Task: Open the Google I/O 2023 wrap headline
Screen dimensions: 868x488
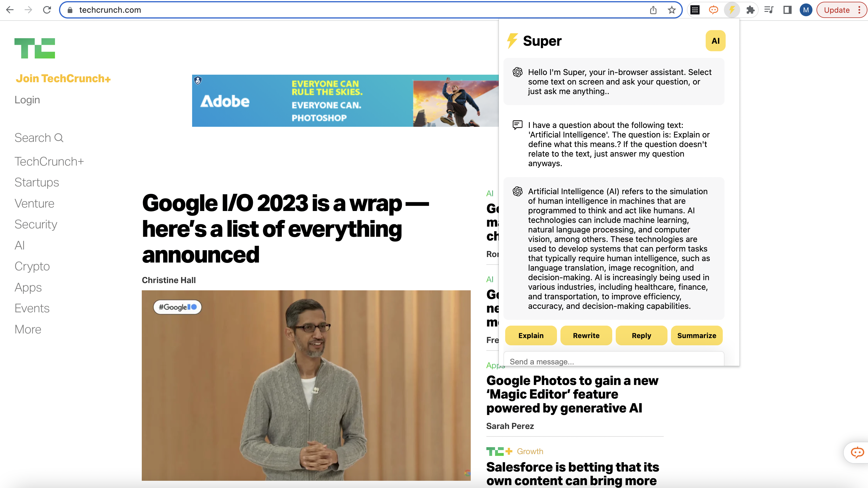Action: coord(285,228)
